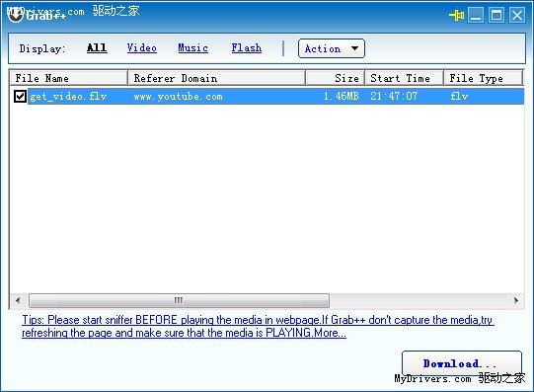Minimize the Grab++ window
This screenshot has height=392, width=534.
coord(476,16)
